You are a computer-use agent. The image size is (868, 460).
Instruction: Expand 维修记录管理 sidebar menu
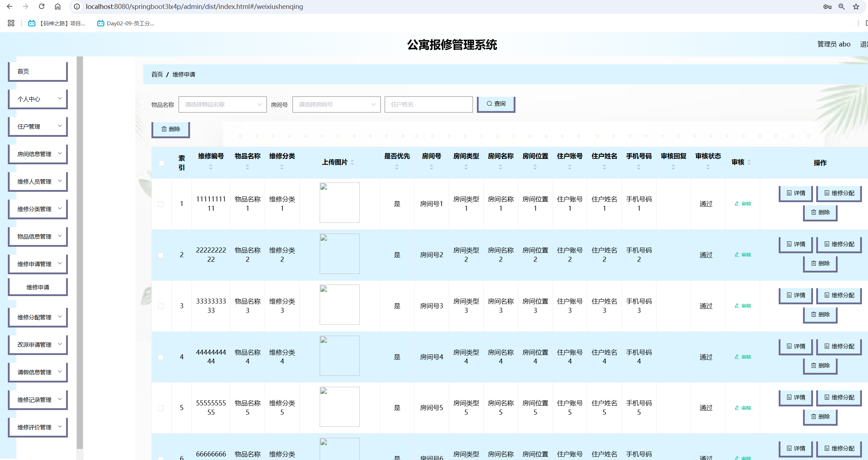coord(38,400)
